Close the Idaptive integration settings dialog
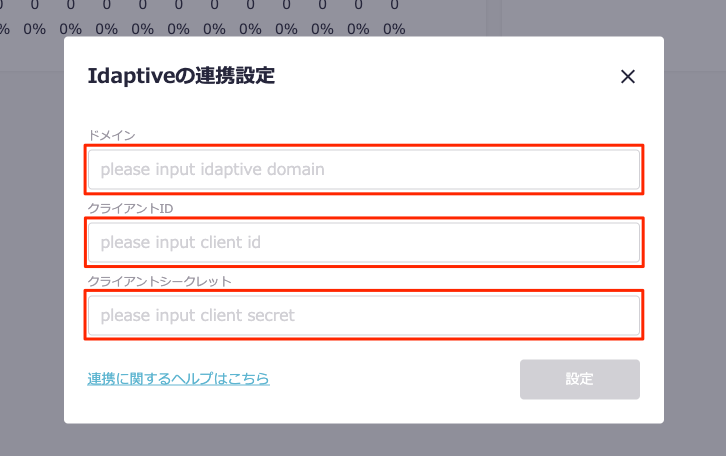Screen dimensions: 726x456 [628, 77]
